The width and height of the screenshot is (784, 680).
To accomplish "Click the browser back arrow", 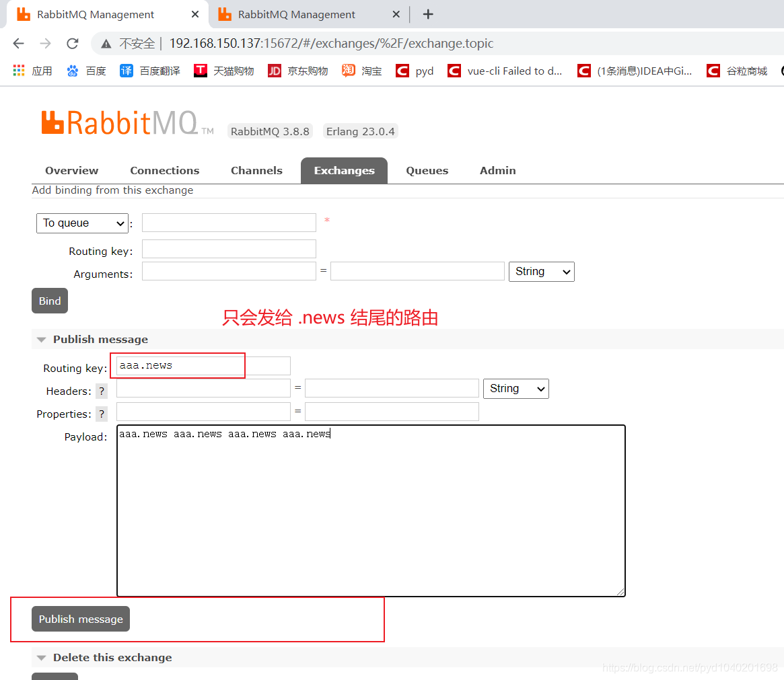I will (18, 44).
